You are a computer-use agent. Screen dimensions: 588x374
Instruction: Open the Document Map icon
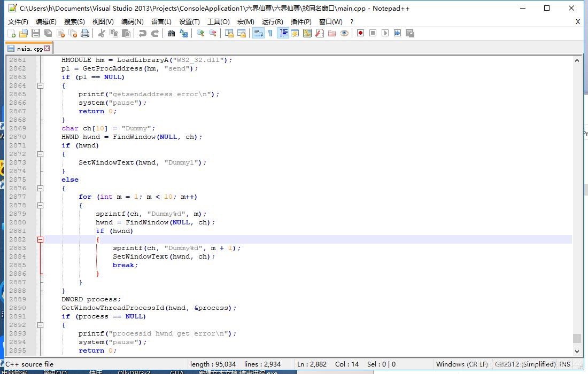(x=307, y=33)
